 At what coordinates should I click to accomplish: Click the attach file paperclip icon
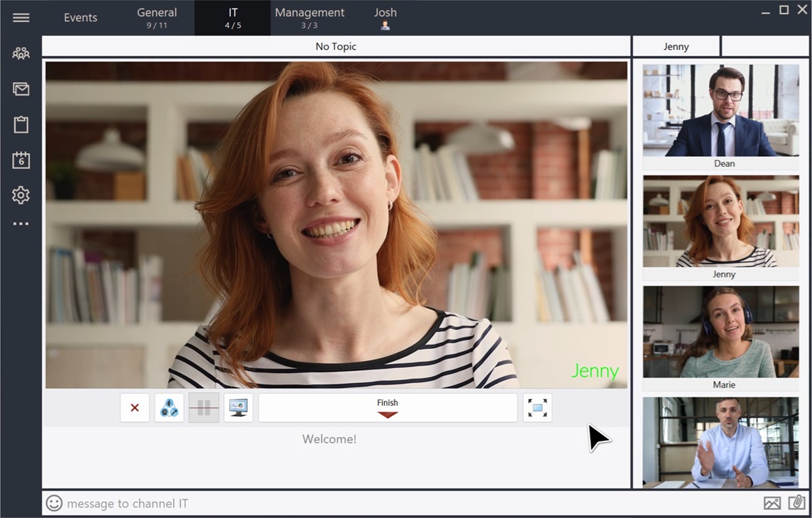[796, 503]
